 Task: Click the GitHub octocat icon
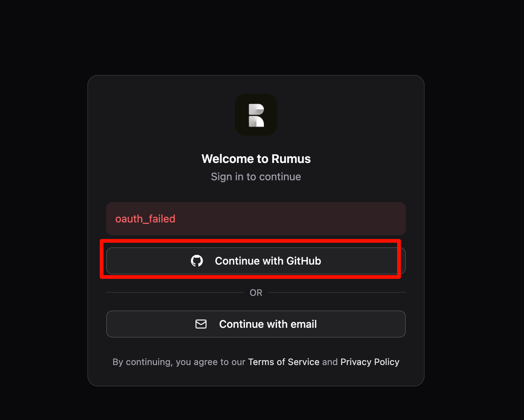197,261
